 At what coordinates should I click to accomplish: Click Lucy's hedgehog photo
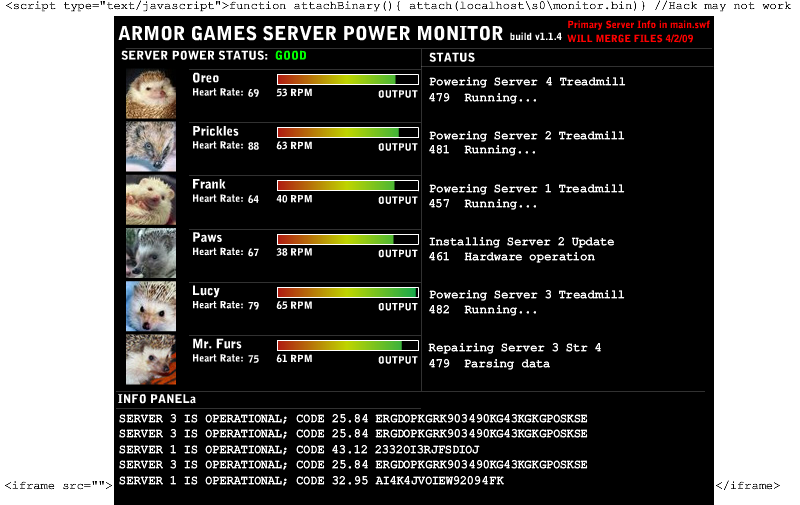point(151,306)
